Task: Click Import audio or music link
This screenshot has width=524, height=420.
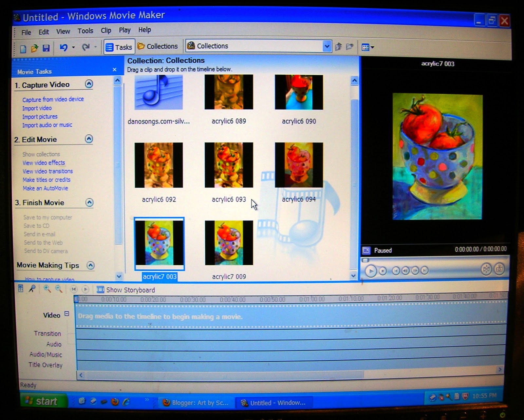Action: [47, 125]
